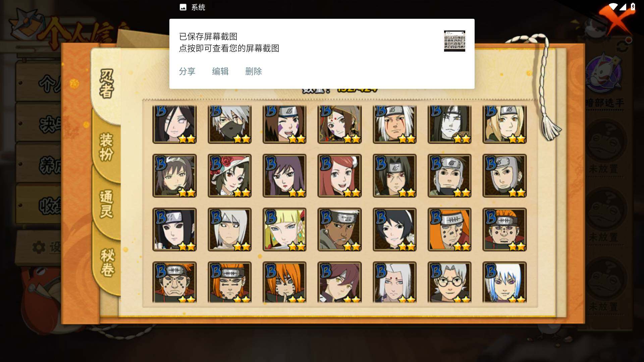Select the red-haired Kushina ninja portrait
Screen dimensions: 644x362
(x=339, y=176)
